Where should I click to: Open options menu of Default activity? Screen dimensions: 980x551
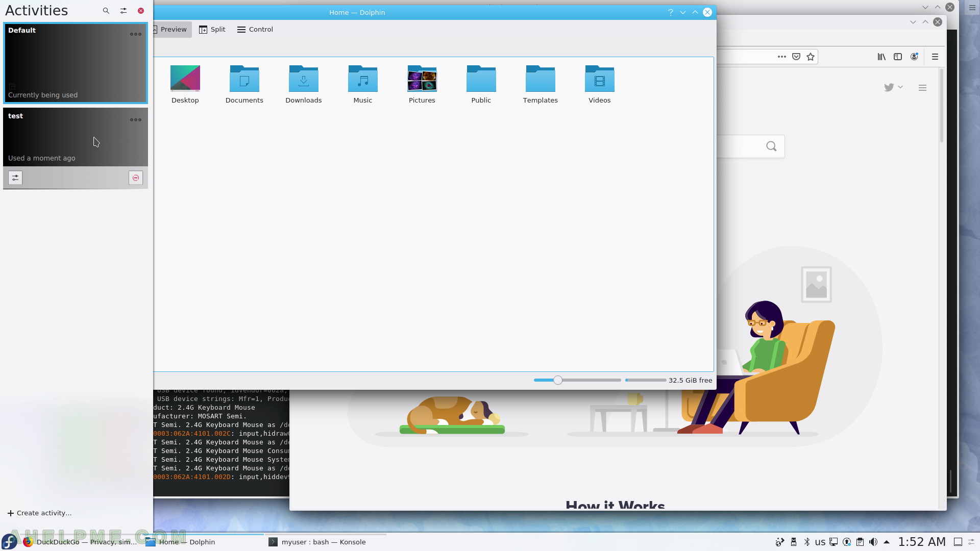coord(136,34)
